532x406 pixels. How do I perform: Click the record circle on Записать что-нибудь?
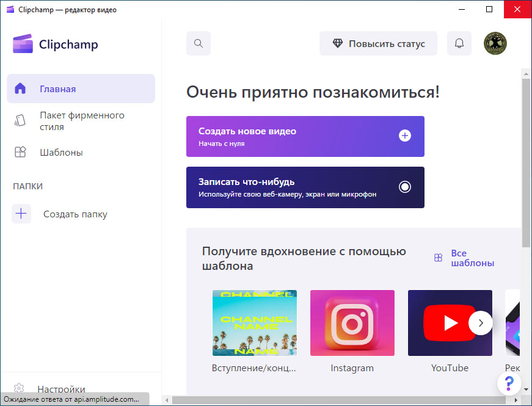tap(404, 187)
